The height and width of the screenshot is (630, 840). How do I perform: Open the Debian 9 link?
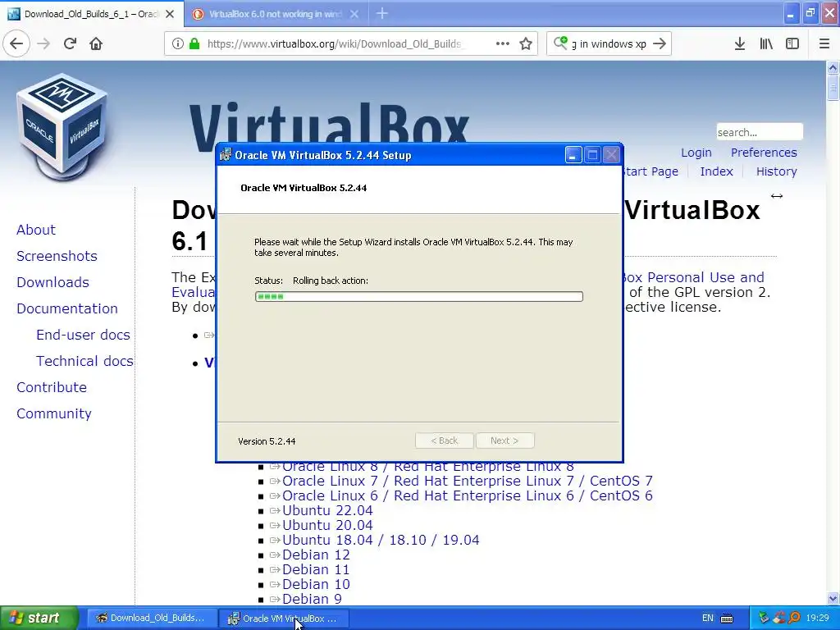point(312,599)
